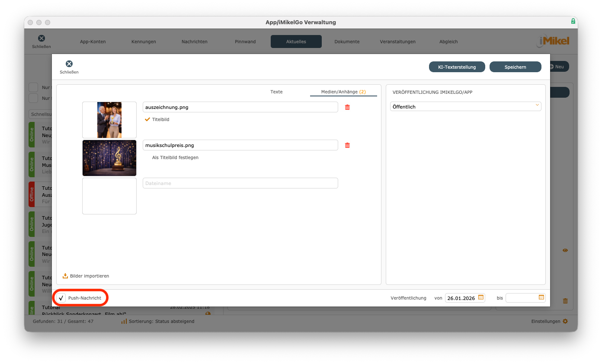Image resolution: width=602 pixels, height=364 pixels.
Task: Set musikschulpreis.png as Titelbild
Action: point(175,157)
